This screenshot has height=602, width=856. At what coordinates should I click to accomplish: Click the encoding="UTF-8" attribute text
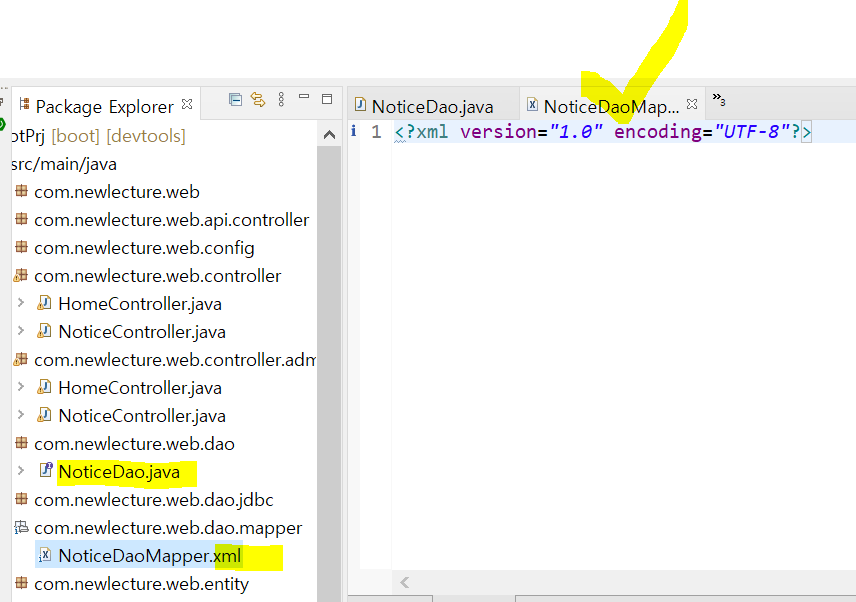pos(702,132)
